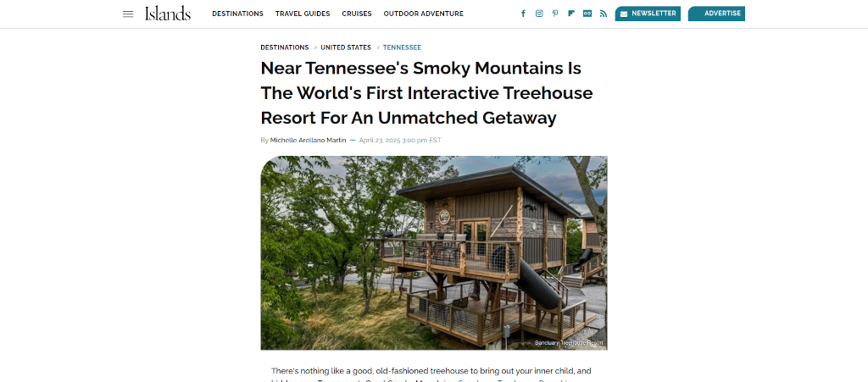Open the RSS feed icon
868x382 pixels.
[x=604, y=14]
